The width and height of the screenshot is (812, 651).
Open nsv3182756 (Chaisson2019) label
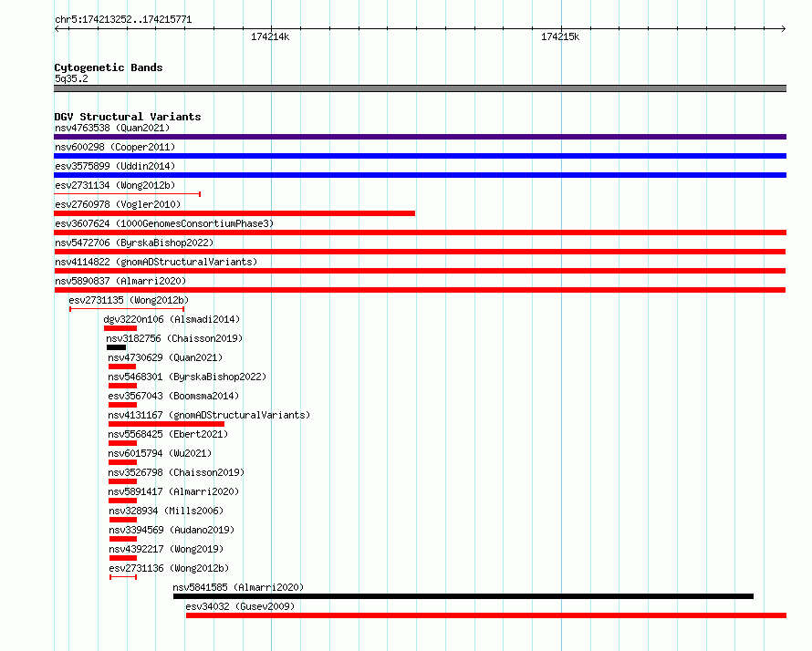[174, 338]
